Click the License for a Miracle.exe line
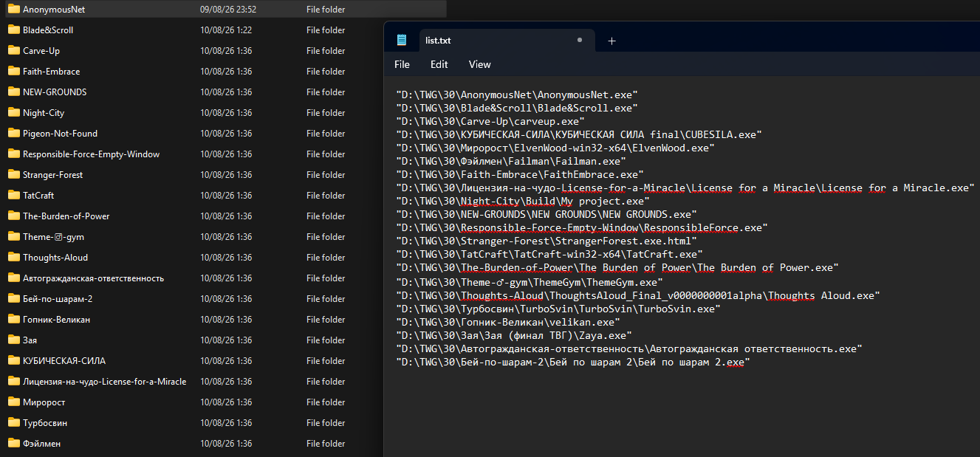The height and width of the screenshot is (457, 980). [x=685, y=188]
